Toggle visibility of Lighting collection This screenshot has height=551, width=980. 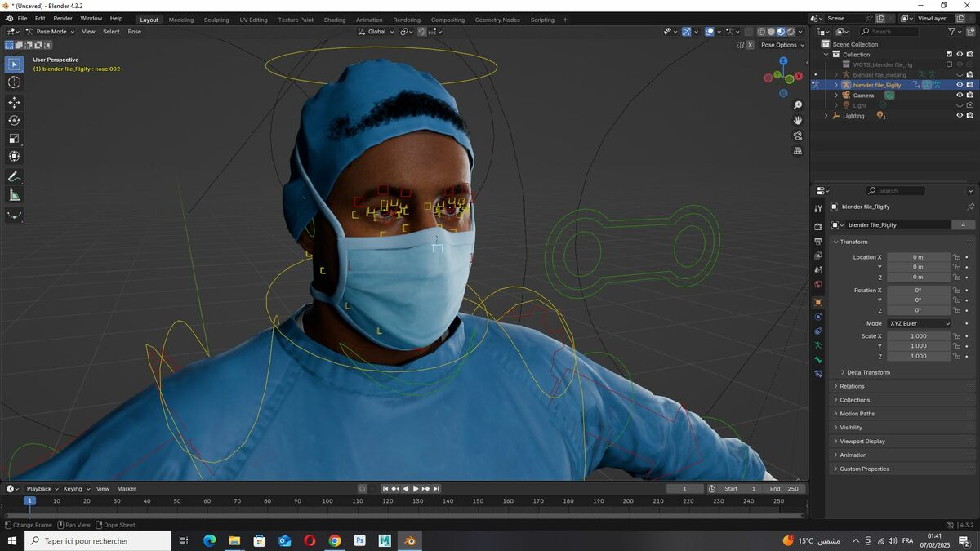(960, 115)
